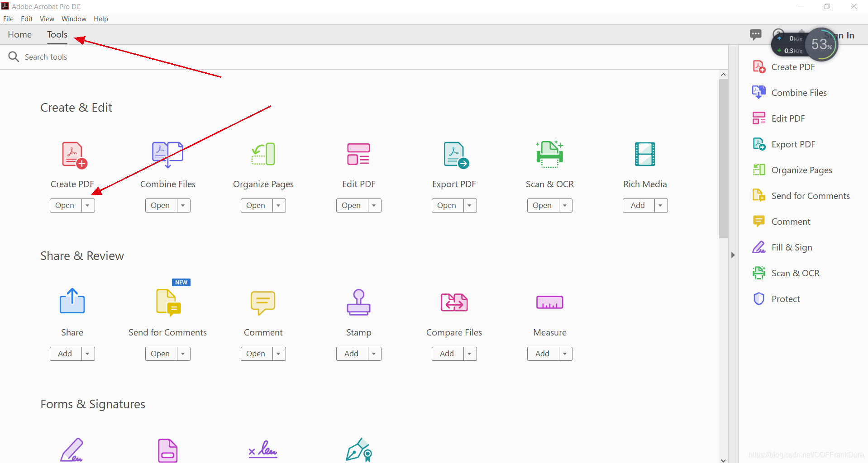Click the Prepare Form icon under Forms & Signatures
This screenshot has width=868, height=463.
pos(167,451)
